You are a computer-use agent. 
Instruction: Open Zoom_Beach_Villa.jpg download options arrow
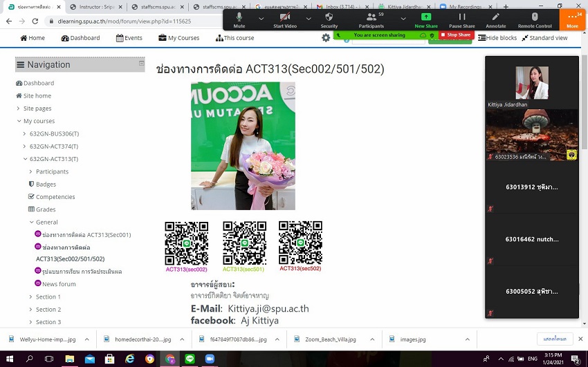372,339
